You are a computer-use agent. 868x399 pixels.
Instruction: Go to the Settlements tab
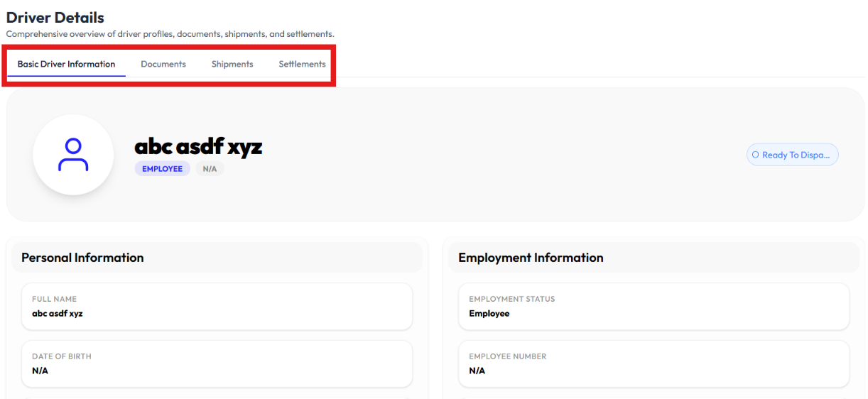click(x=302, y=64)
